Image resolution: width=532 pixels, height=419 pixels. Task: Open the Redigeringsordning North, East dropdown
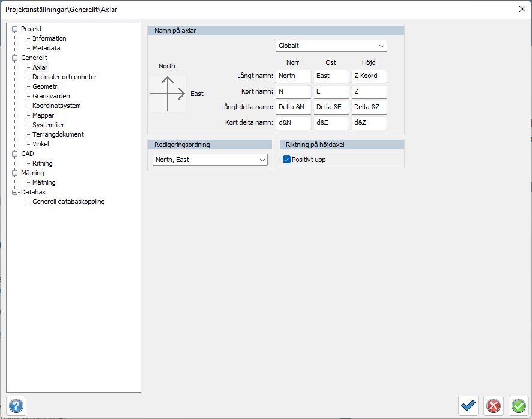pyautogui.click(x=210, y=160)
